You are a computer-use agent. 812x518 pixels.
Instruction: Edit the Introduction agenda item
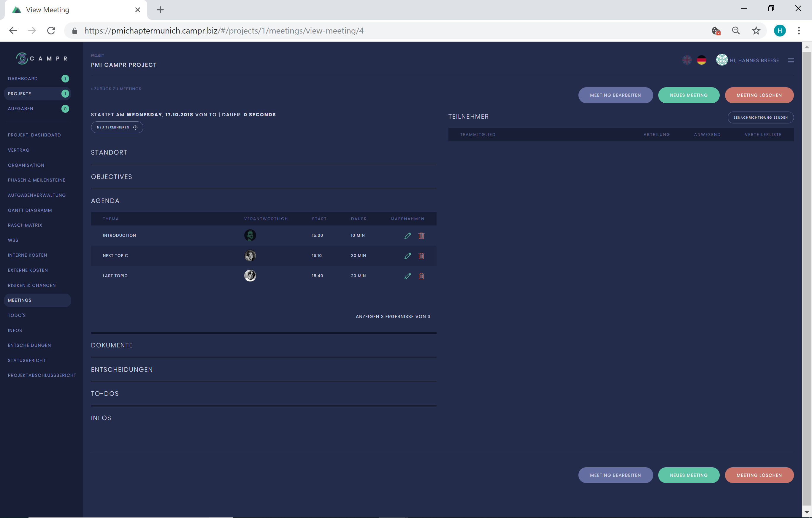(407, 236)
